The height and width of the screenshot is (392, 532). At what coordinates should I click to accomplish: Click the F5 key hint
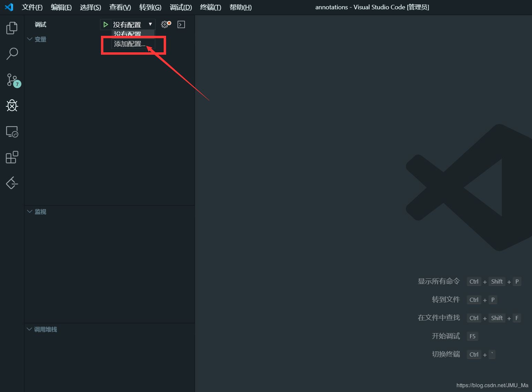[472, 336]
